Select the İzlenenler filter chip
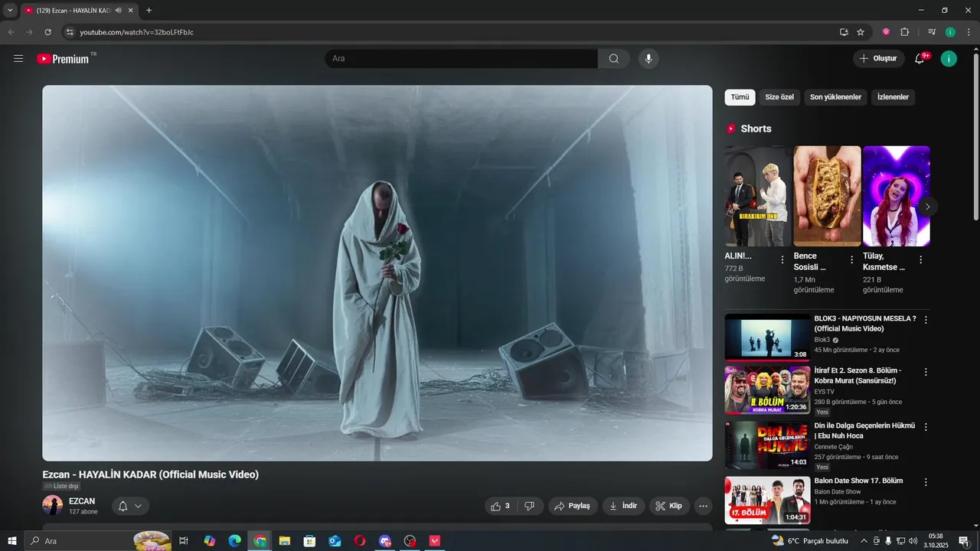The width and height of the screenshot is (980, 551). pos(893,97)
